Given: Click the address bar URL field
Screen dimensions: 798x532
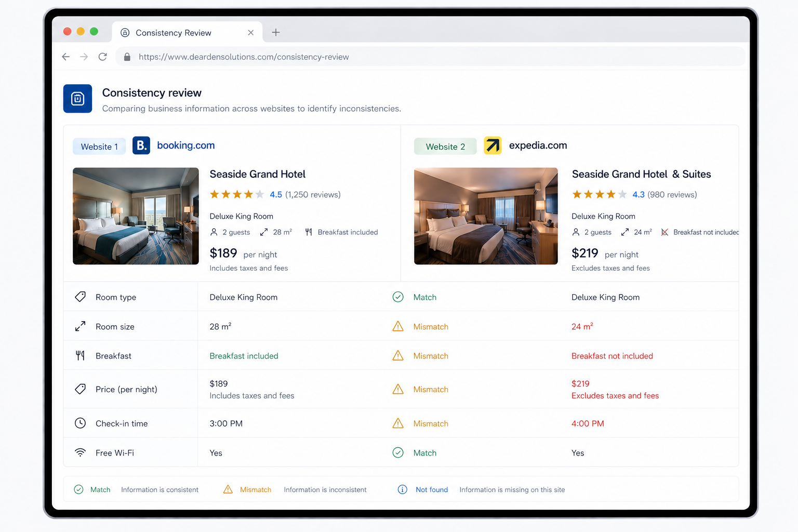Looking at the screenshot, I should [x=430, y=57].
